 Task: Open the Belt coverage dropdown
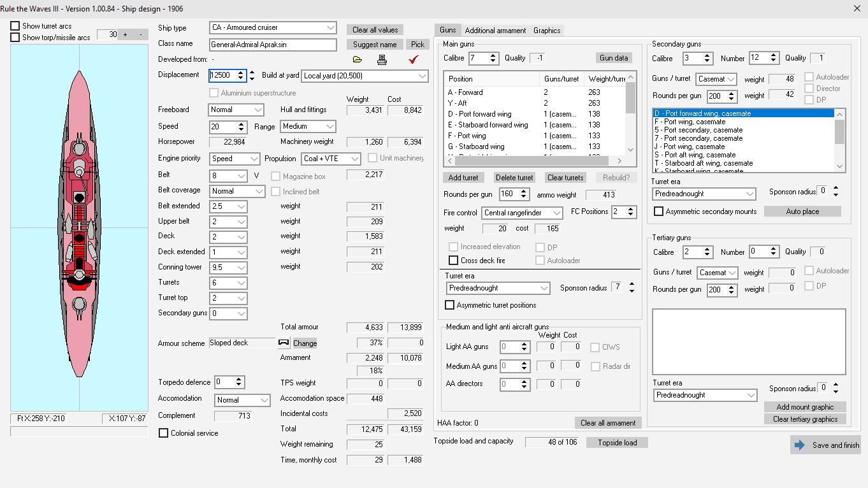coord(237,191)
